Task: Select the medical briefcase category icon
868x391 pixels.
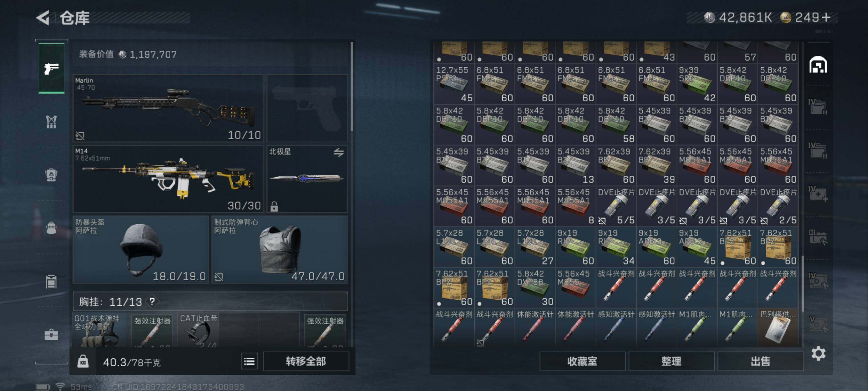Action: click(x=51, y=335)
